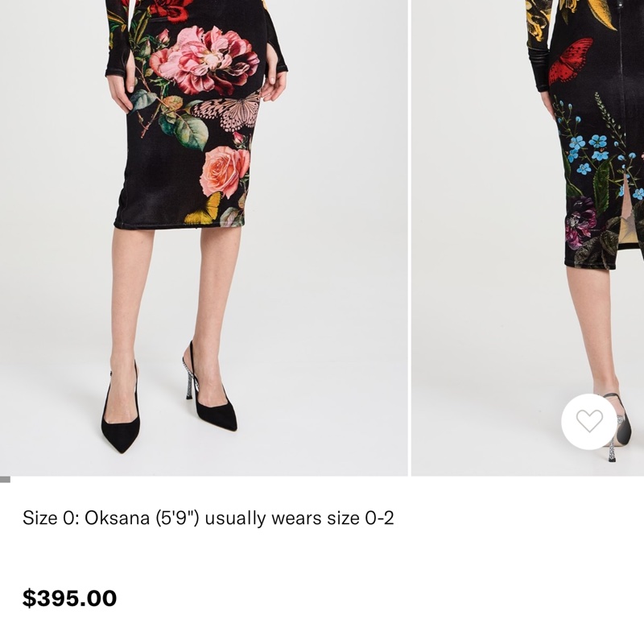644x644 pixels.
Task: Tap the large pink peony print
Action: click(204, 60)
